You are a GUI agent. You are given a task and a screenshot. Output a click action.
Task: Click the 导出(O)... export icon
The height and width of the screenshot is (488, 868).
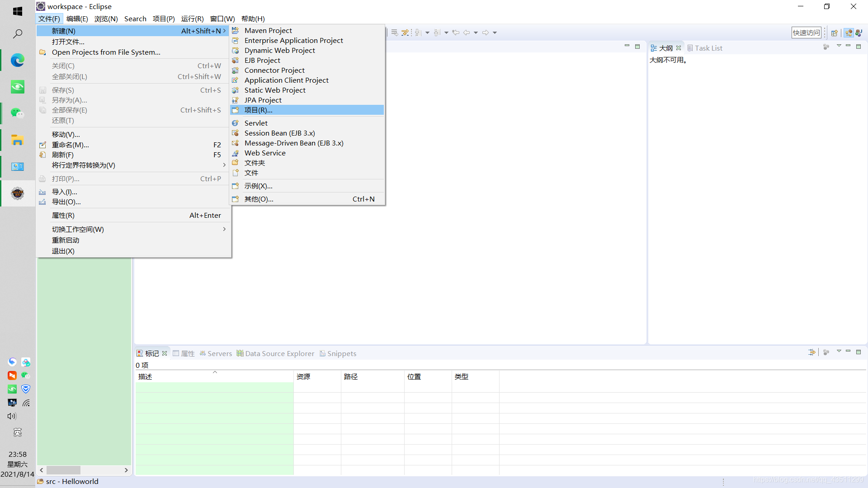42,202
